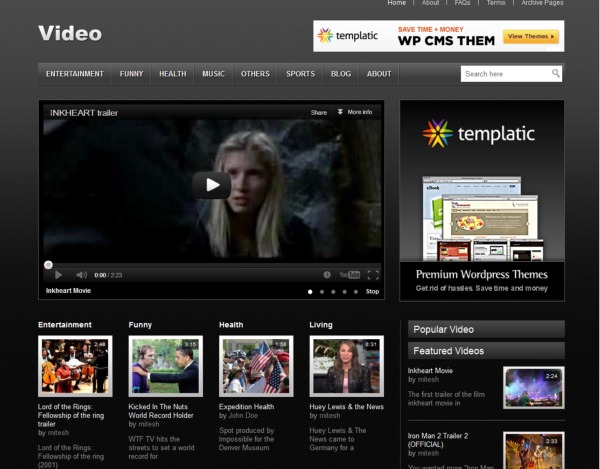The image size is (600, 469).
Task: Open the Inkheart Movie featured thumbnail
Action: 534,388
